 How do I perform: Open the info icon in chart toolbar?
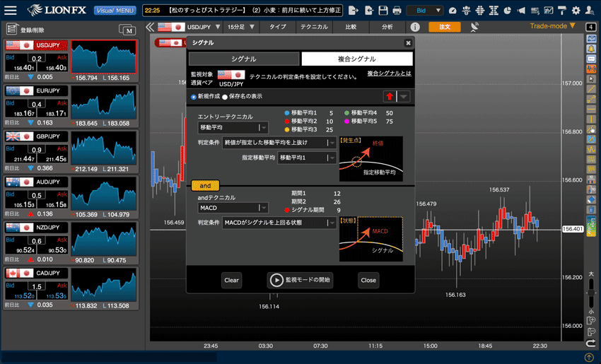click(415, 27)
